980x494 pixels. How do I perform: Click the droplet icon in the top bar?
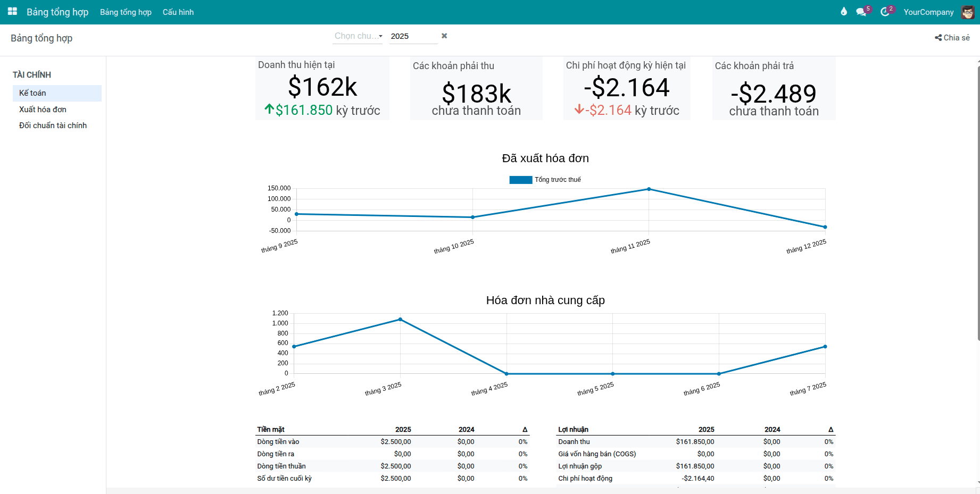pyautogui.click(x=843, y=11)
